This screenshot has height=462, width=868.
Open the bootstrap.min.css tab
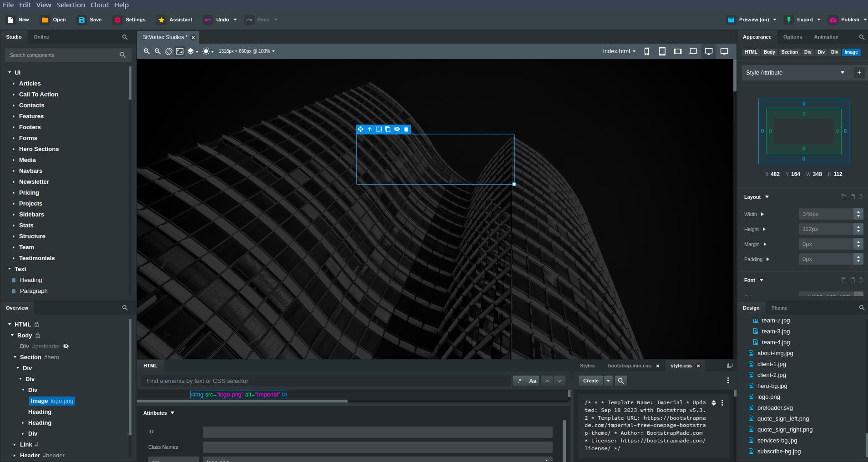point(629,366)
